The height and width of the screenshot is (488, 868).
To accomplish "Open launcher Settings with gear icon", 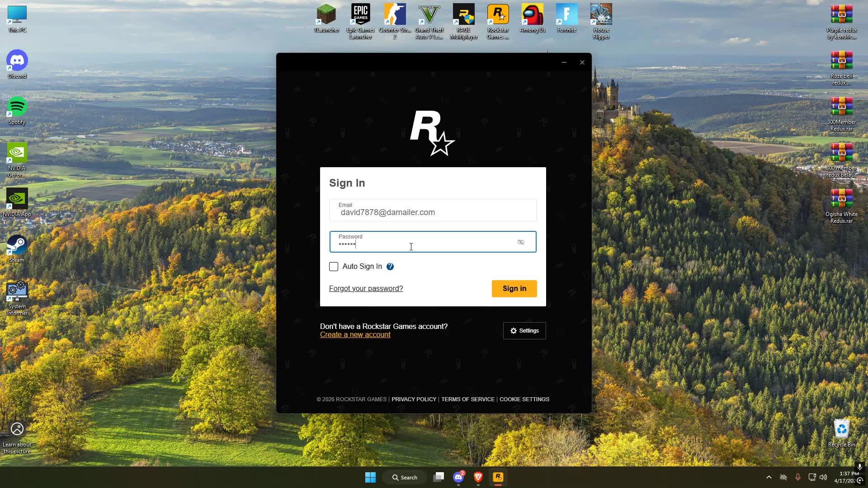I will coord(524,331).
